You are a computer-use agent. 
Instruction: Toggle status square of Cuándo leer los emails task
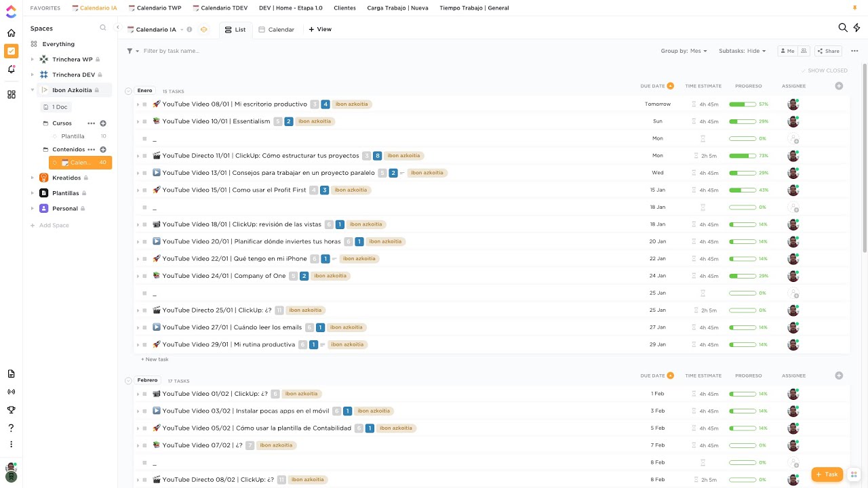click(144, 327)
